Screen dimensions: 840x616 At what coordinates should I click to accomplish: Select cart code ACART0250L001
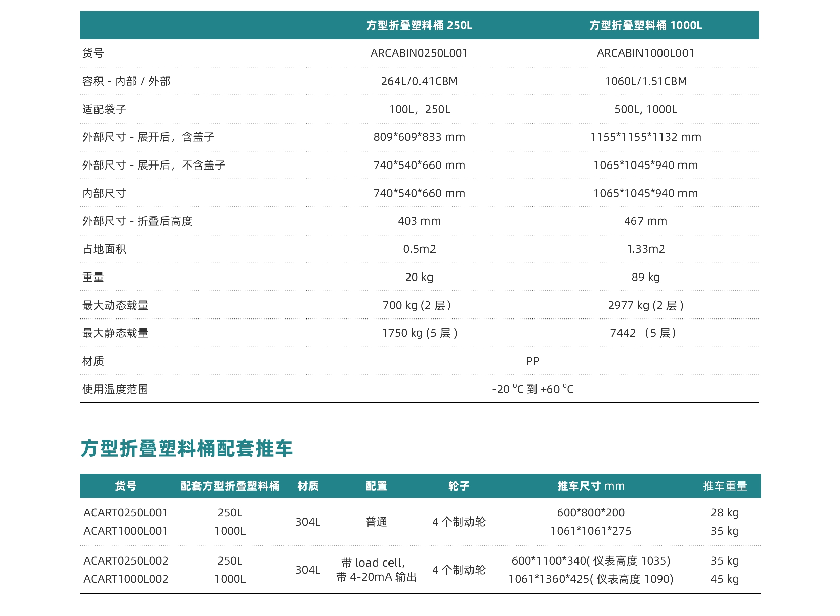[126, 513]
